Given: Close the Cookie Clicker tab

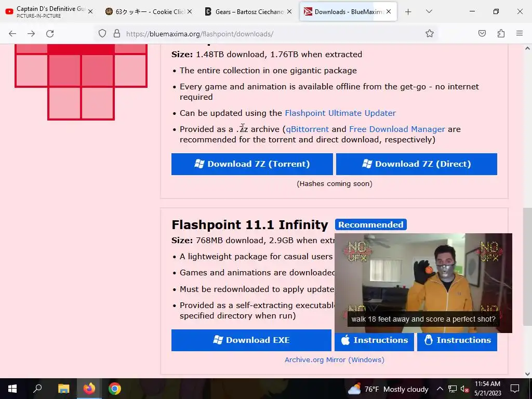Looking at the screenshot, I should (x=190, y=11).
